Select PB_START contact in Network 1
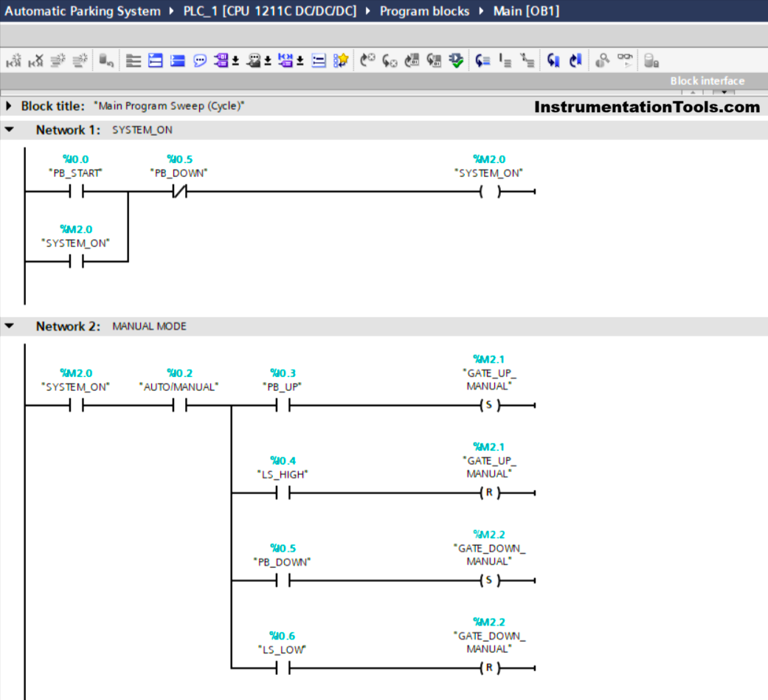The image size is (768, 700). [x=77, y=192]
